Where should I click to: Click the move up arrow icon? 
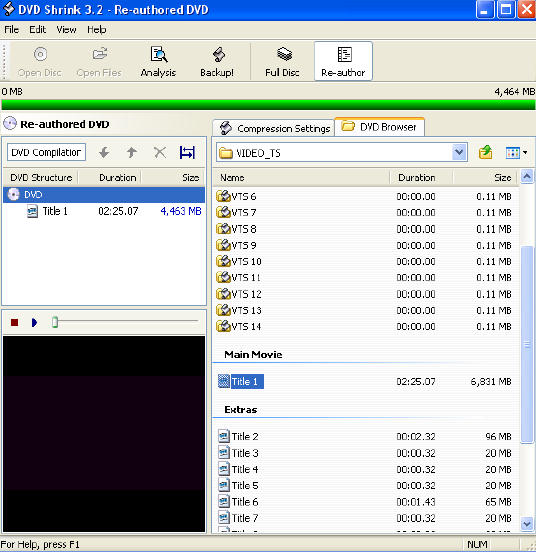pyautogui.click(x=132, y=152)
